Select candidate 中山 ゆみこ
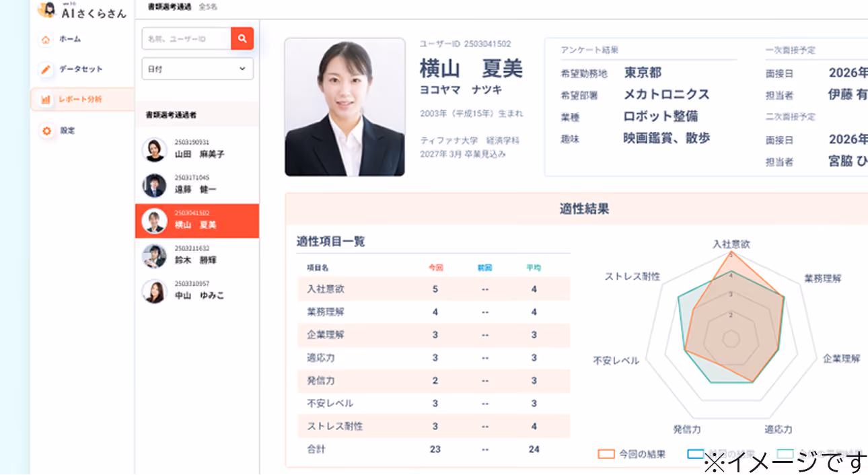 tap(197, 291)
